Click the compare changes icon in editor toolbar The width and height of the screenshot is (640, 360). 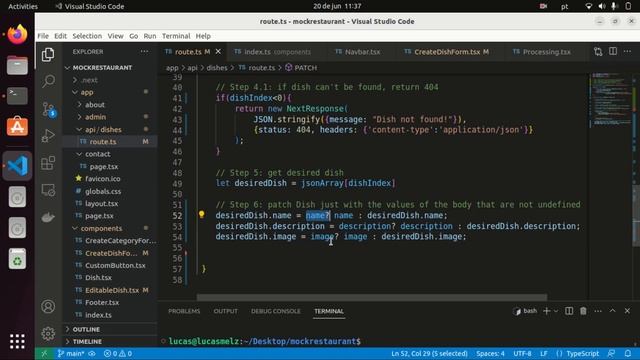(598, 51)
